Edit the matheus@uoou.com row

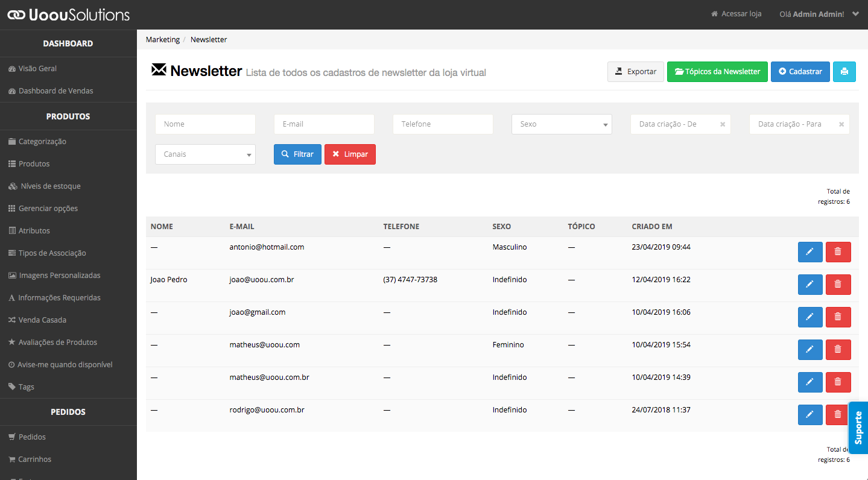coord(810,350)
